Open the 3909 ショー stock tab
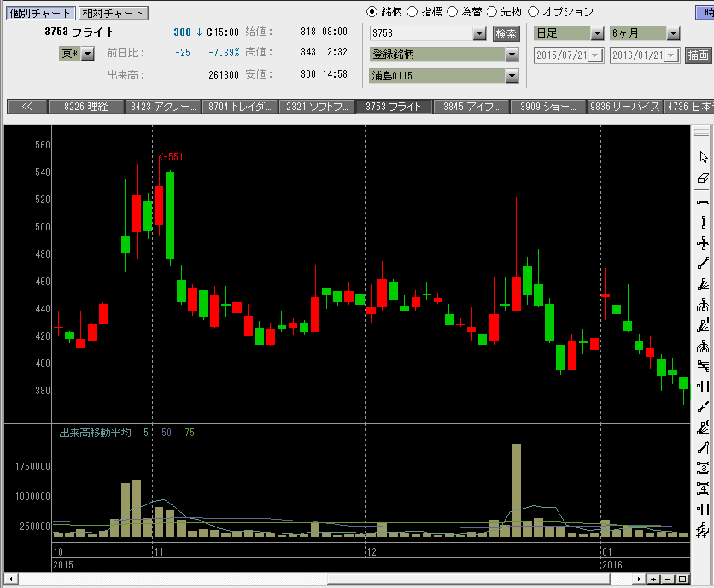The height and width of the screenshot is (588, 714). point(547,107)
